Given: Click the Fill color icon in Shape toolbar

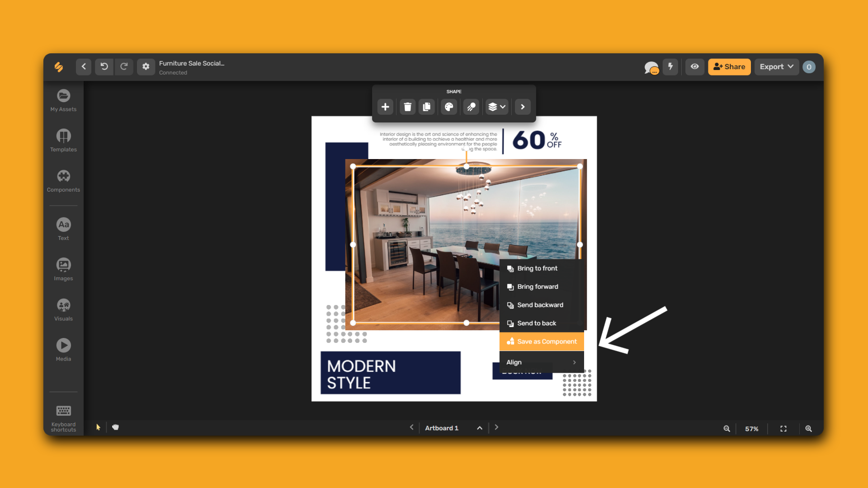Looking at the screenshot, I should 449,107.
